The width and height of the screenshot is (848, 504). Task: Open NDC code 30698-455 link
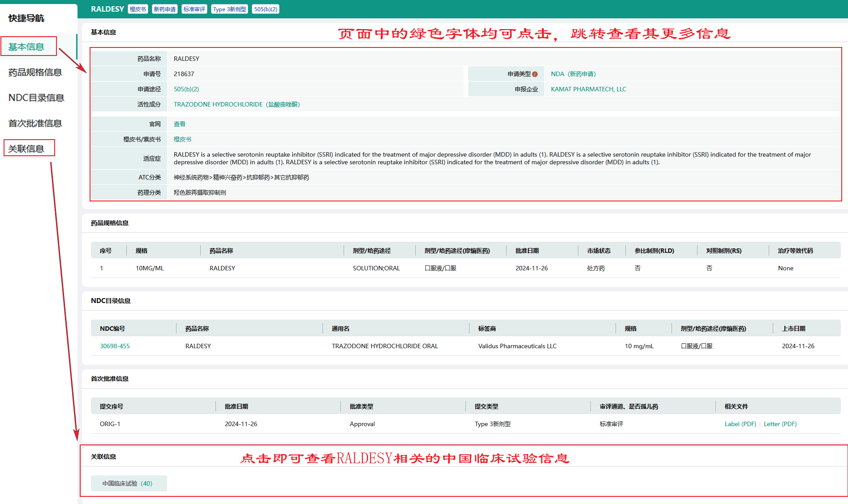[115, 346]
